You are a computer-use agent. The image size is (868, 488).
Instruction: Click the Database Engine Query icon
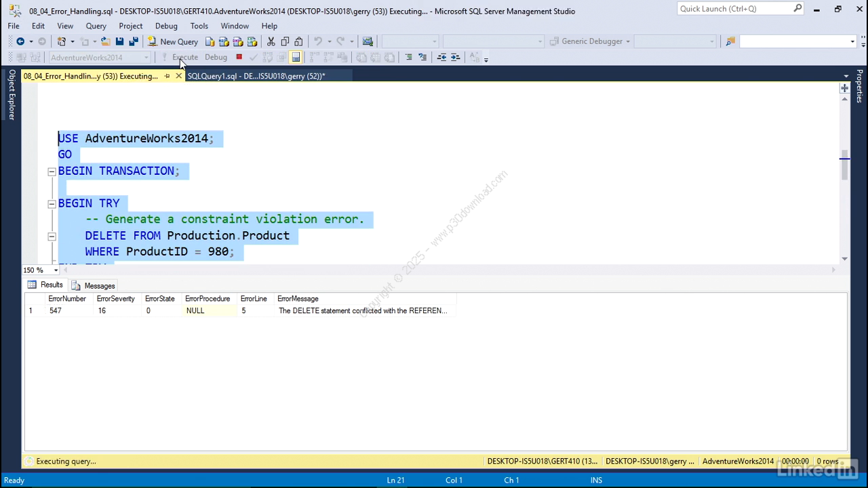(210, 41)
